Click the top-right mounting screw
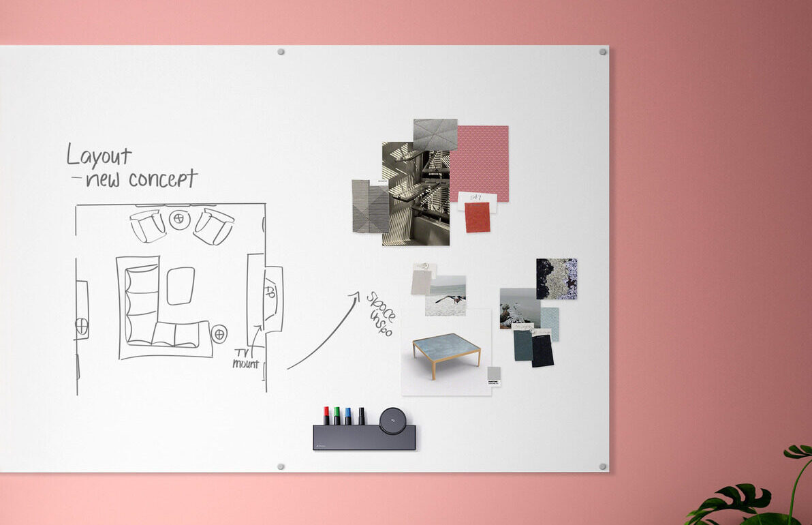812x525 pixels. point(602,52)
